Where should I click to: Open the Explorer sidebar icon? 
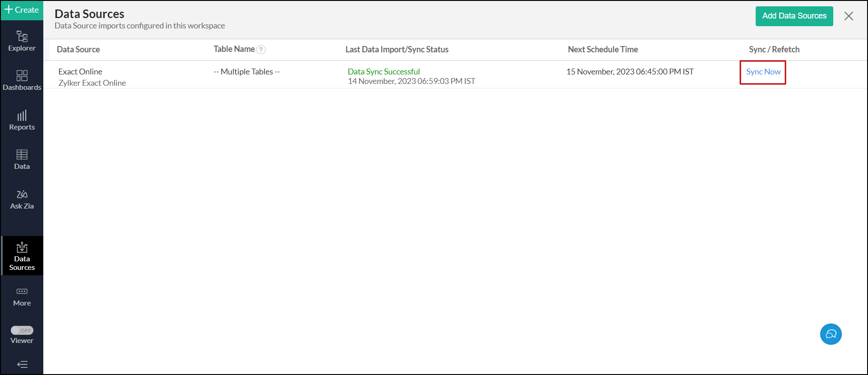tap(22, 41)
